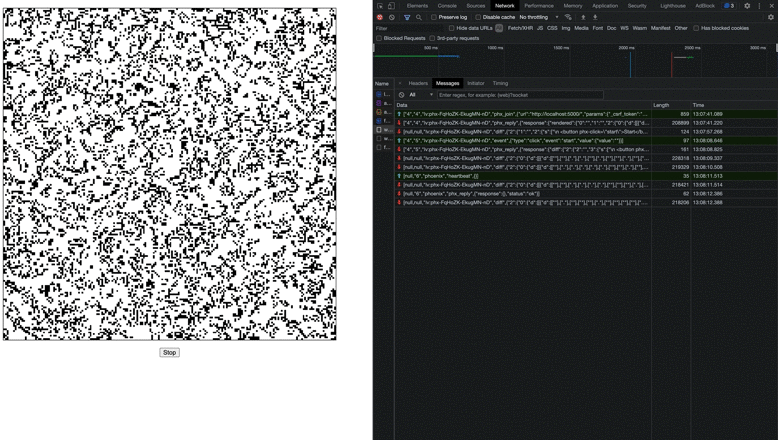Switch to the Console tab

click(447, 6)
